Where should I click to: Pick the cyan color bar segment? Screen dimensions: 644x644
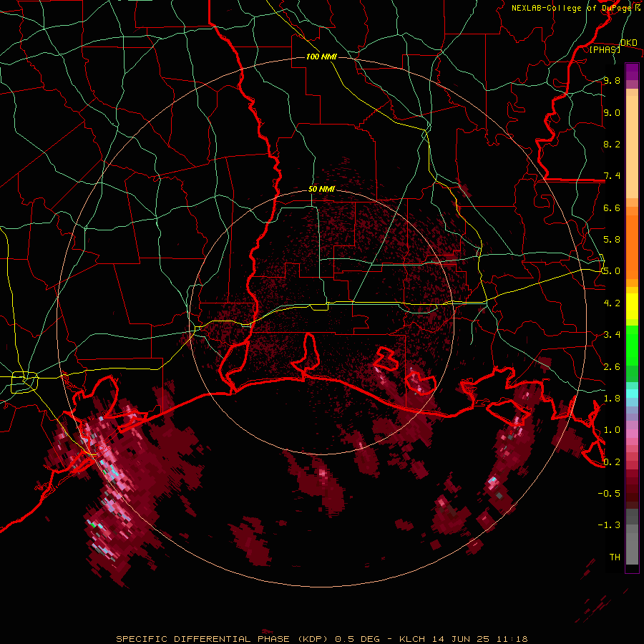[x=632, y=393]
